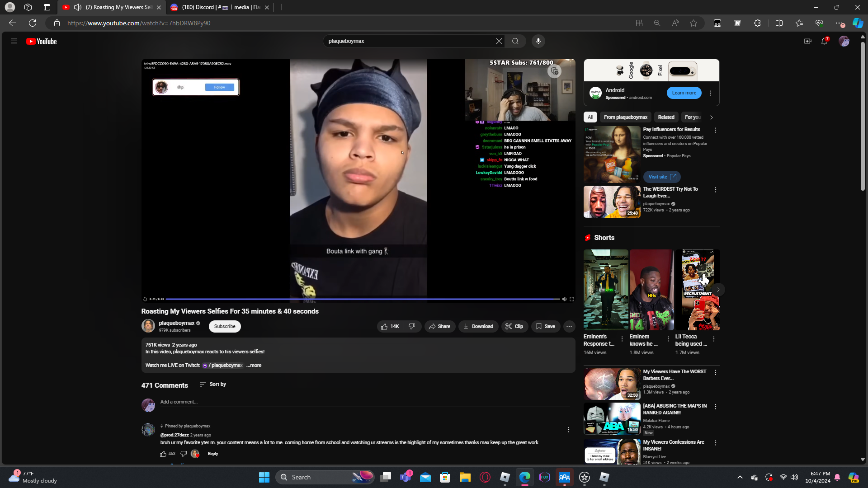Open the Copilot sidebar icon

(858, 23)
